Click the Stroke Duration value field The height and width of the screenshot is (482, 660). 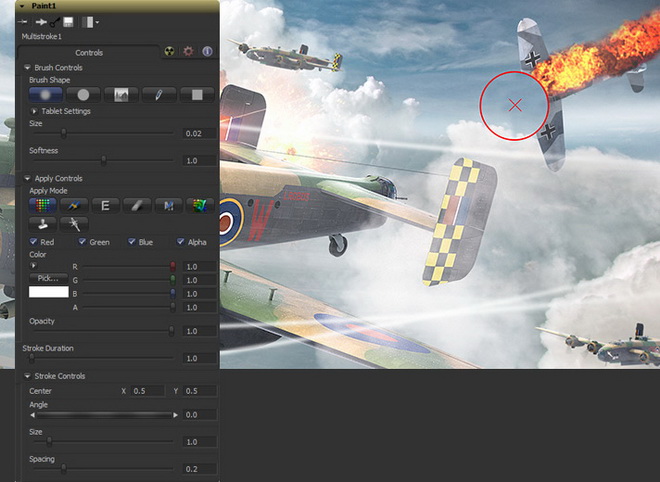(200, 358)
